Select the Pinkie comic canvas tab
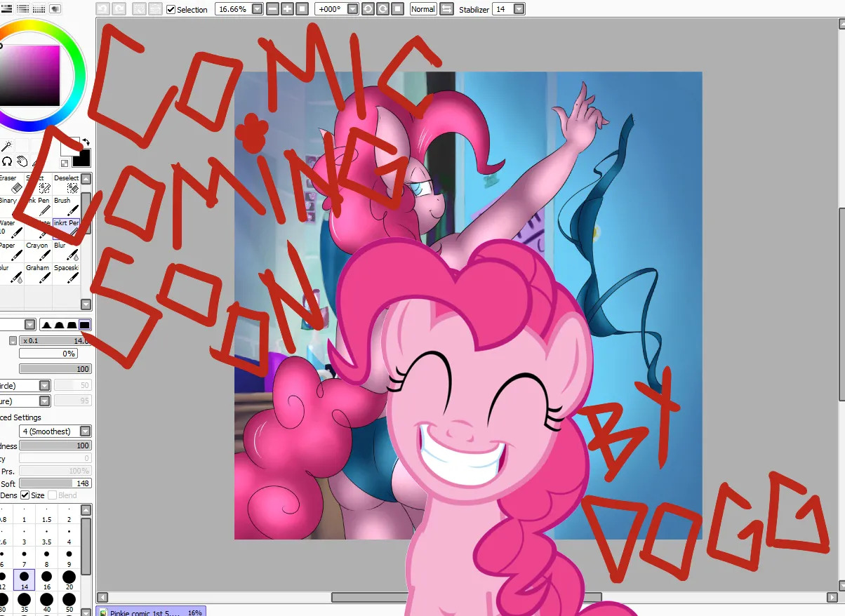 (x=151, y=612)
